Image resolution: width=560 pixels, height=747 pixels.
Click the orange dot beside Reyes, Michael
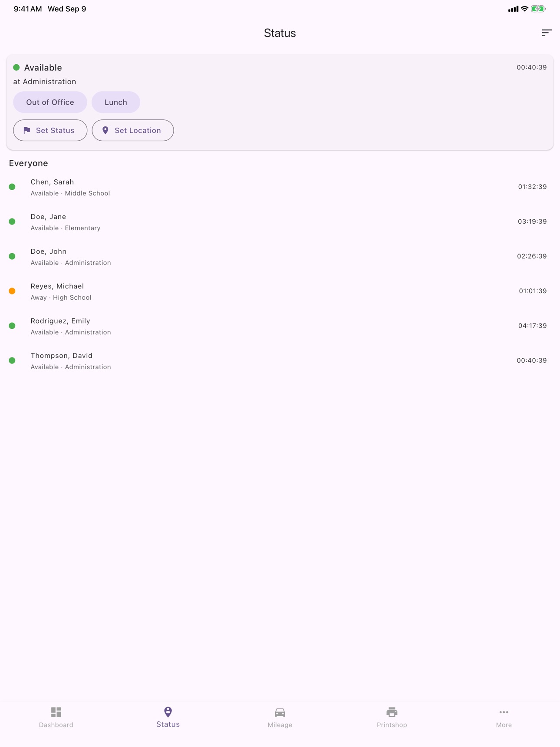click(12, 291)
